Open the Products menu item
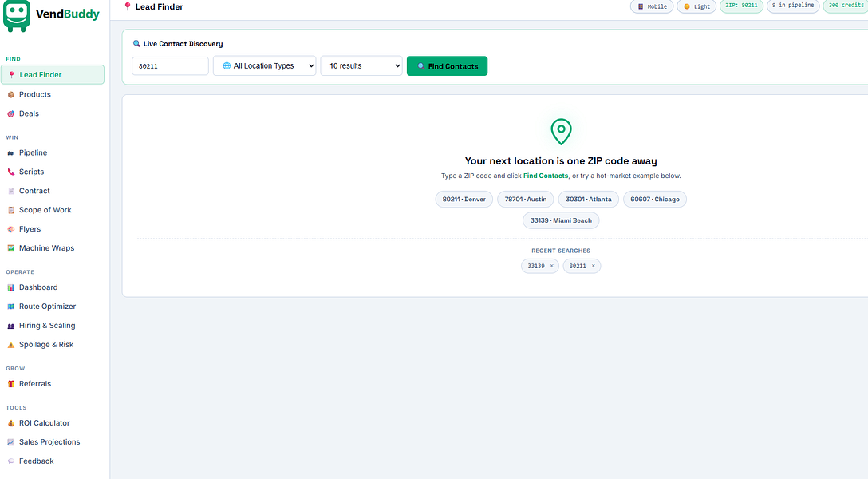The image size is (868, 479). pyautogui.click(x=53, y=95)
